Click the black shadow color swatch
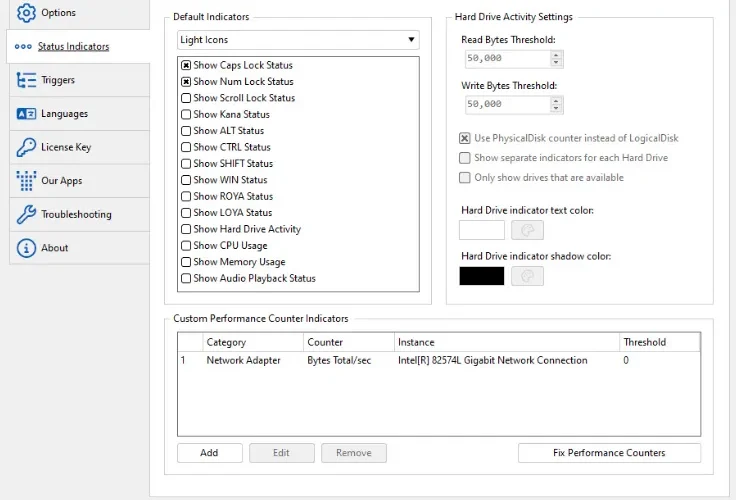 [482, 276]
